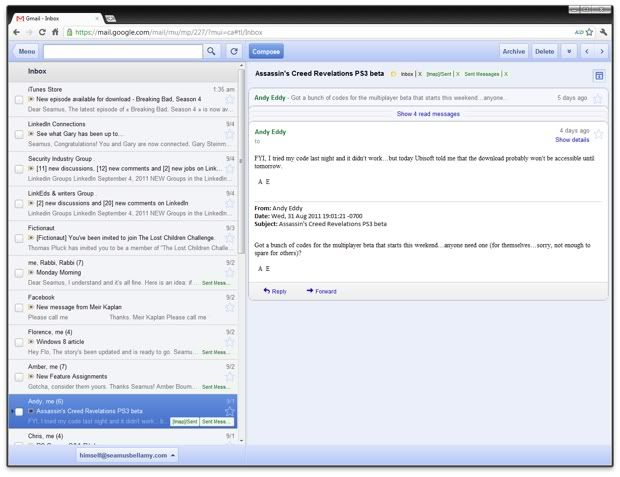This screenshot has height=477, width=620.
Task: Star the iTunes Store message
Action: click(x=229, y=100)
